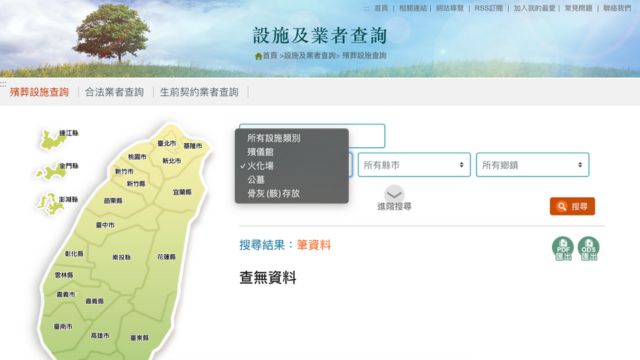This screenshot has height=360, width=640.
Task: Select 臺南市 on the map
Action: coord(63,327)
